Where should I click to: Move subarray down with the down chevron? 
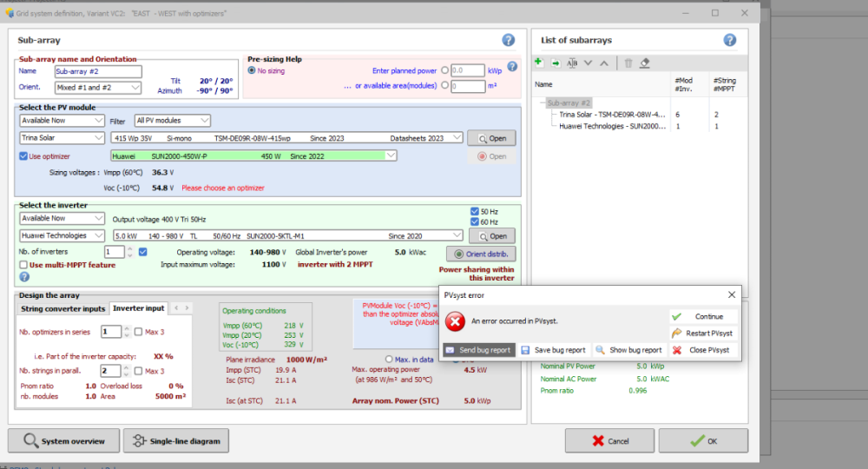click(x=588, y=63)
